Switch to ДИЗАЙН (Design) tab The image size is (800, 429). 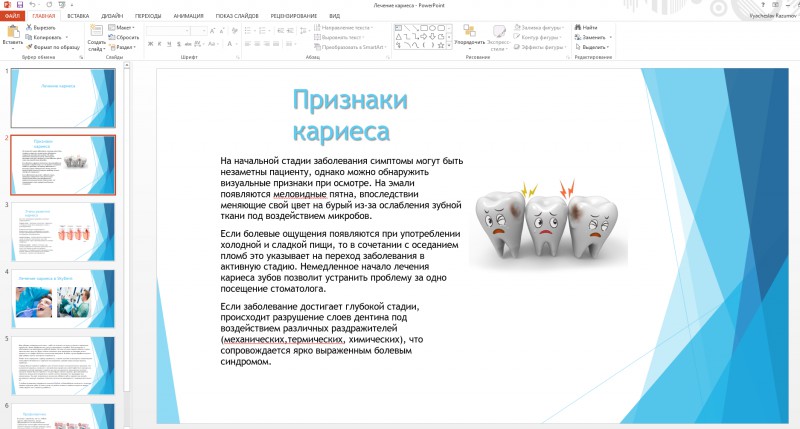[x=112, y=16]
